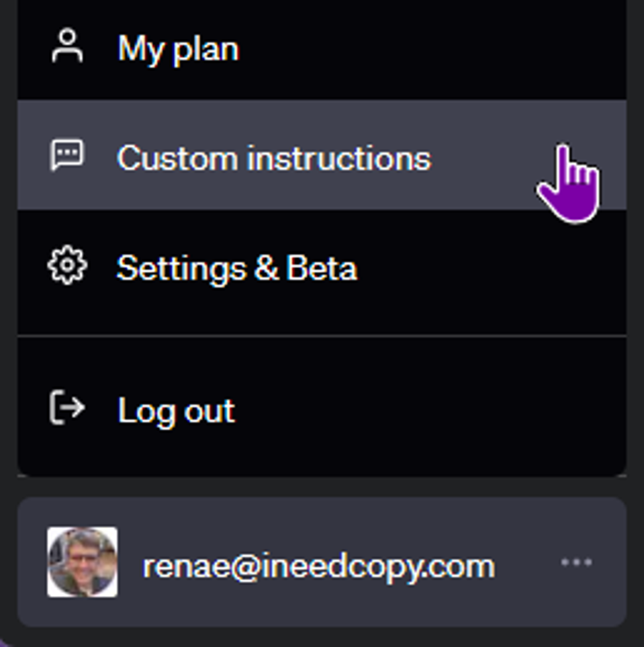This screenshot has height=647, width=644.
Task: Click the person icon beside My plan
Action: pos(67,48)
